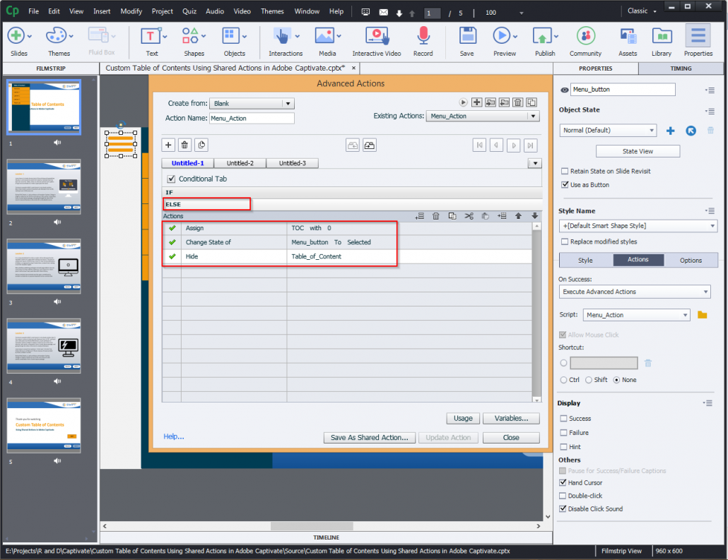Click Save As Shared Action button

pos(369,437)
